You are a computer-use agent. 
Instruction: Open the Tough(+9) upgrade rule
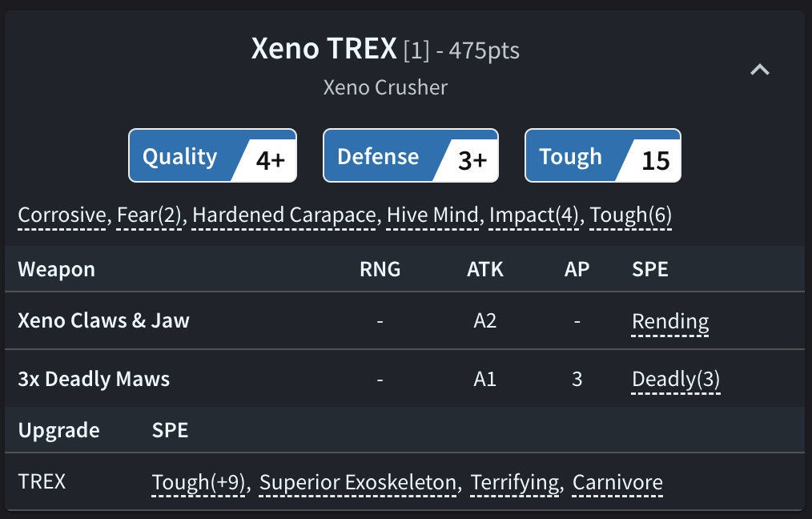click(198, 482)
